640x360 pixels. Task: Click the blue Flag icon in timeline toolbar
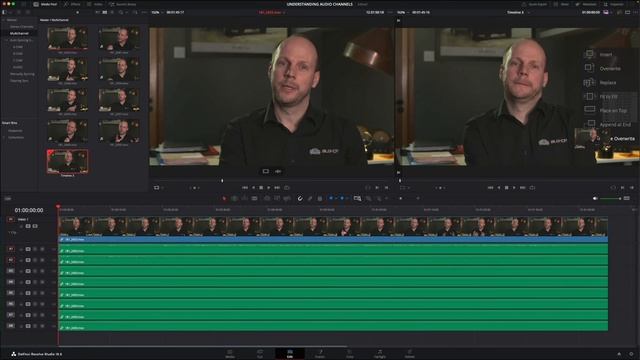tap(331, 198)
